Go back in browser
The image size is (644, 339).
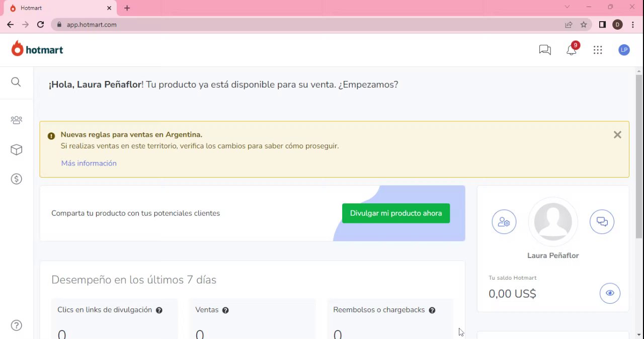click(10, 24)
